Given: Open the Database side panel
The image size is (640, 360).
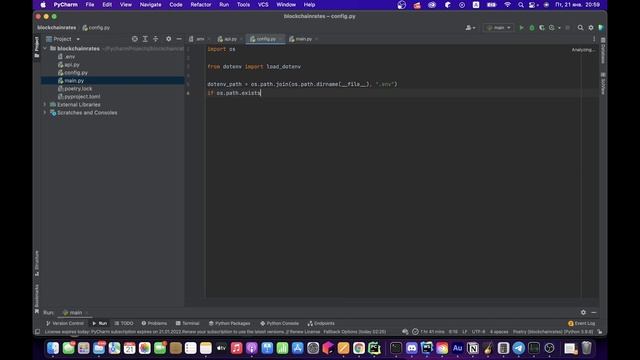Looking at the screenshot, I should tap(603, 51).
